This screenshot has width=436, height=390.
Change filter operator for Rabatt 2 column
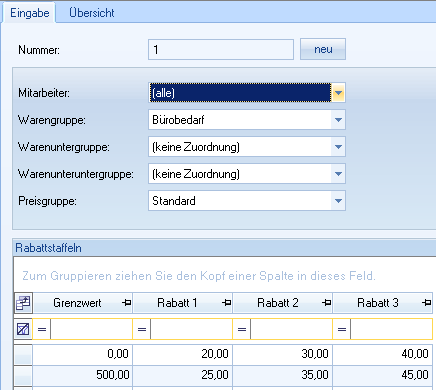(242, 329)
